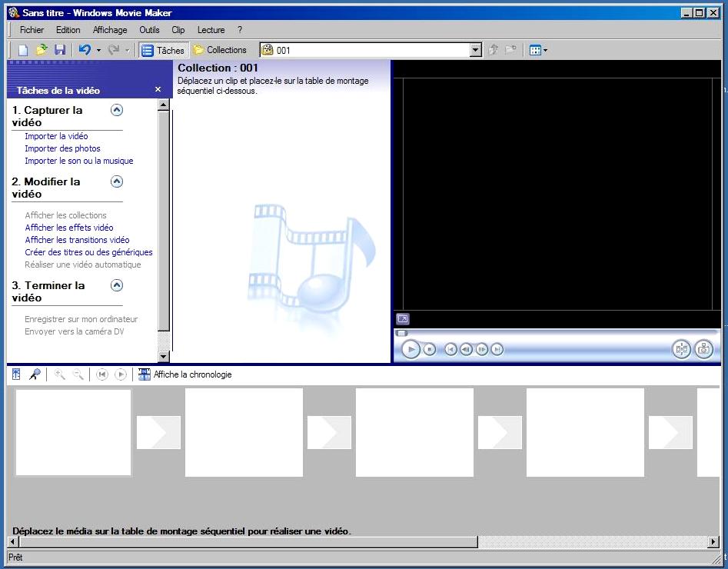The image size is (728, 569).
Task: Click the Split clip icon in the preview
Action: (682, 349)
